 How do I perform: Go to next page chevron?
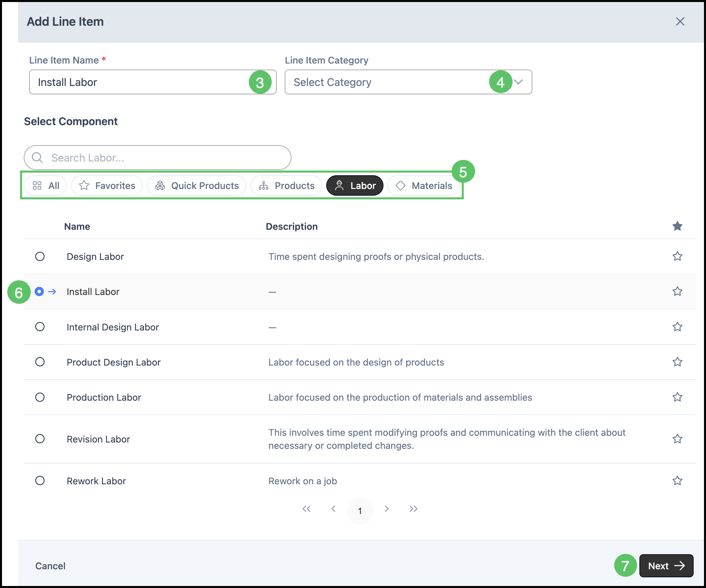click(386, 509)
